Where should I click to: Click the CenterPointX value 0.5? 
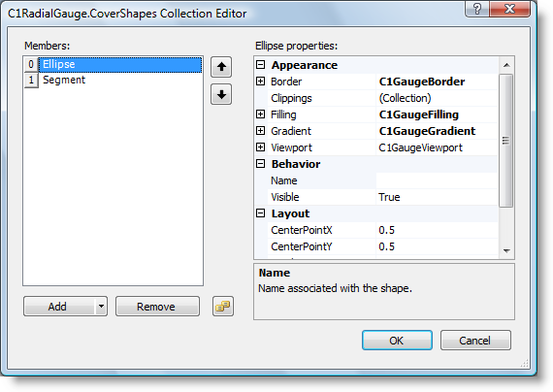[x=386, y=230]
